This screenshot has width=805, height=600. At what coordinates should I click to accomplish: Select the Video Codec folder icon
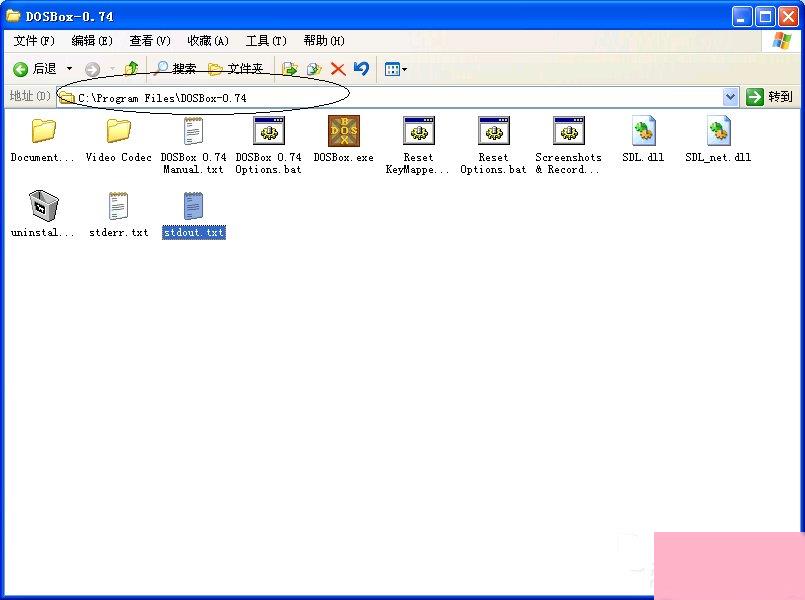(x=119, y=131)
